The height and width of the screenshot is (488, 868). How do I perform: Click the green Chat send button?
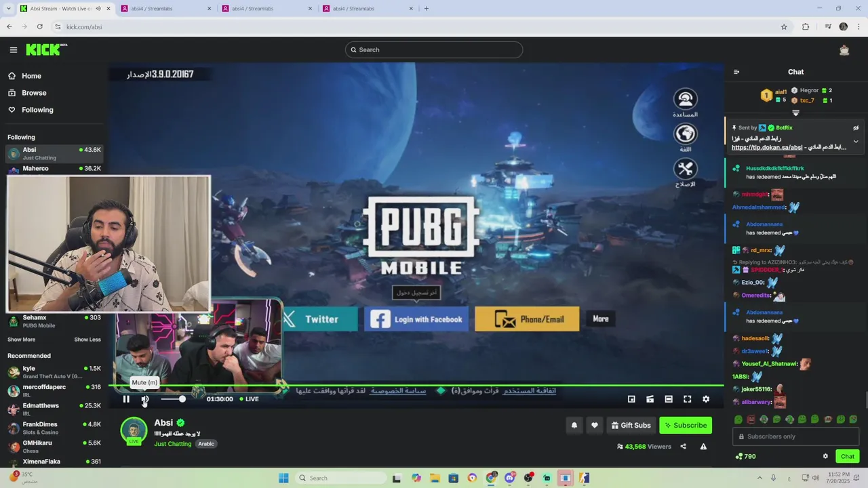pos(848,456)
